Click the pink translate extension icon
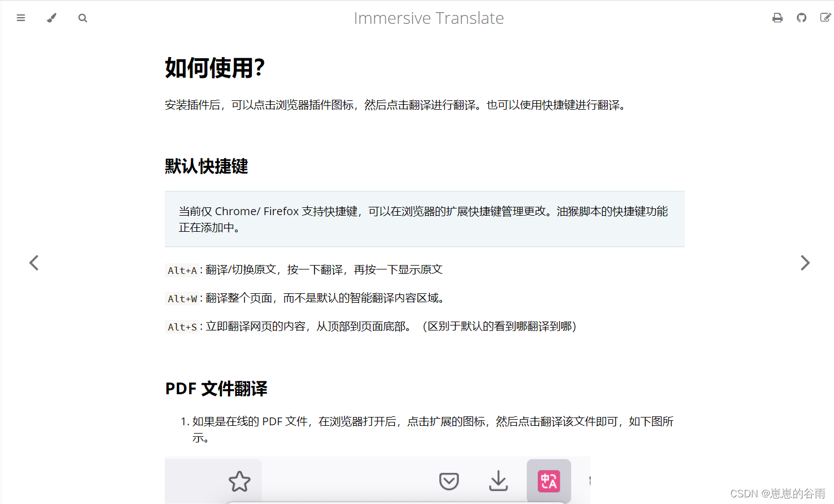The image size is (834, 504). (x=549, y=481)
